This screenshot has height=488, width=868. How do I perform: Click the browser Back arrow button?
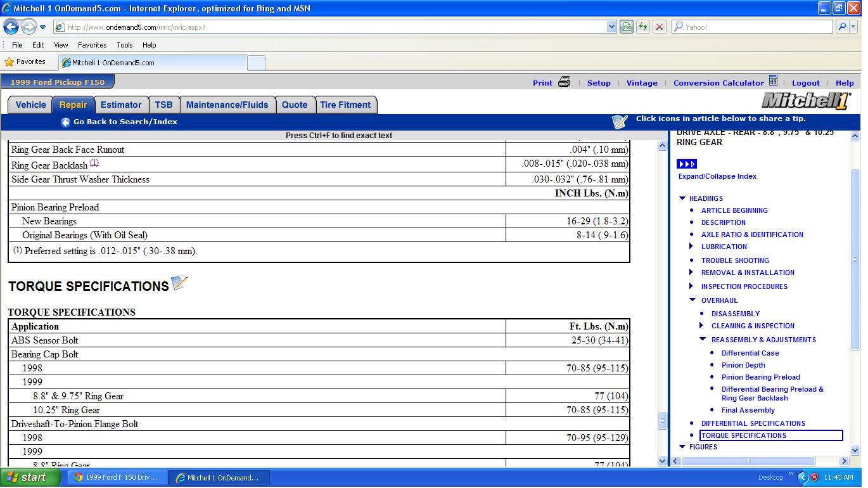pyautogui.click(x=11, y=27)
